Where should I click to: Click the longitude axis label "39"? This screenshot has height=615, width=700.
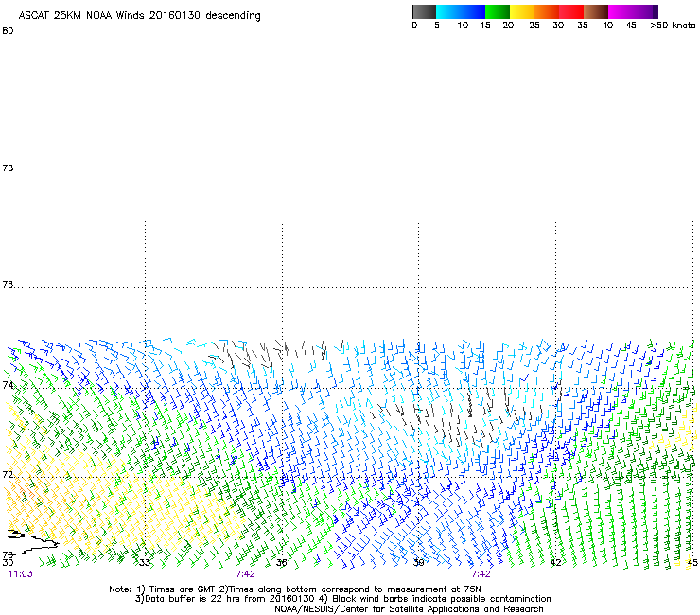(418, 563)
